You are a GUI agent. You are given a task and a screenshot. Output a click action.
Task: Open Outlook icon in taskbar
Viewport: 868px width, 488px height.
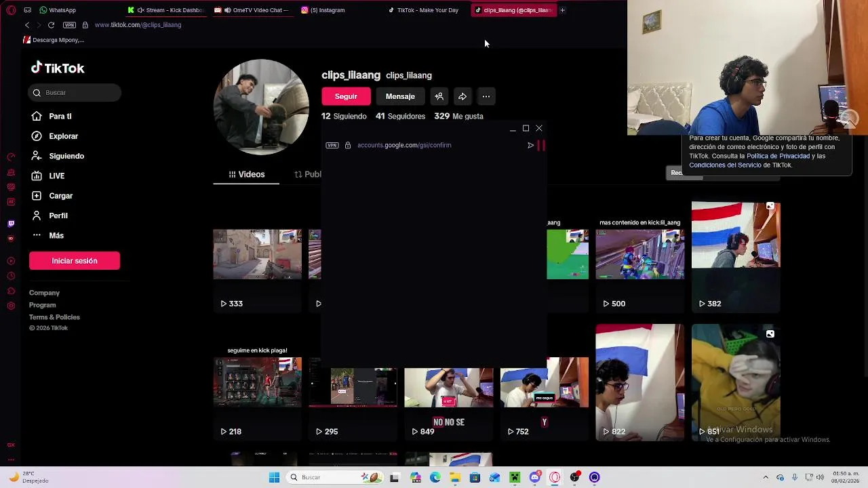click(495, 477)
